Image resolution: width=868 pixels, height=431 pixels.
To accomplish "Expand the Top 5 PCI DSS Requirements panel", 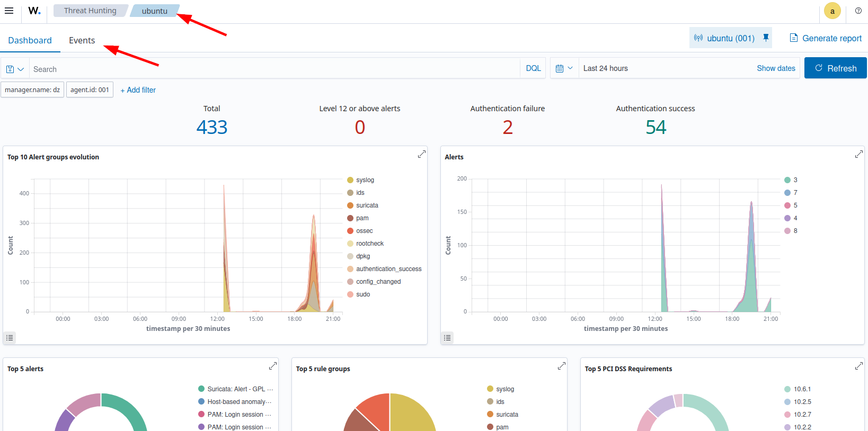I will (858, 366).
